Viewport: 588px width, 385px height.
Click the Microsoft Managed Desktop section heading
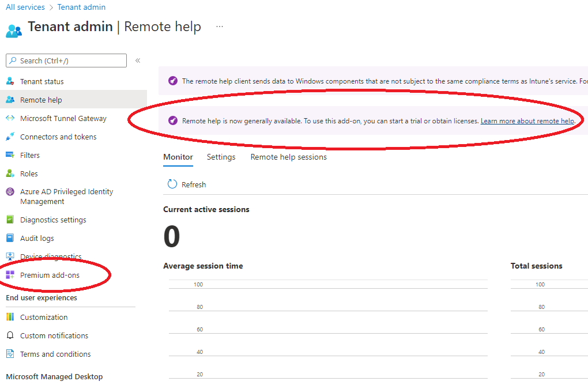coord(54,376)
